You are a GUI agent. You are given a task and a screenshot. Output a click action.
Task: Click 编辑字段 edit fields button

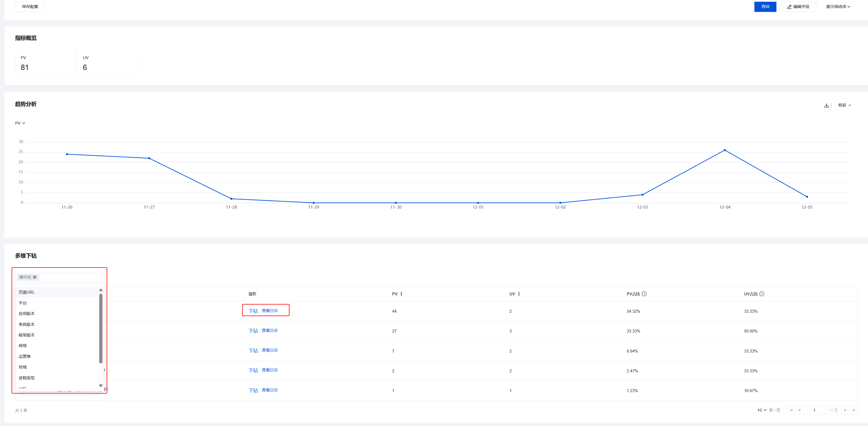click(x=798, y=7)
